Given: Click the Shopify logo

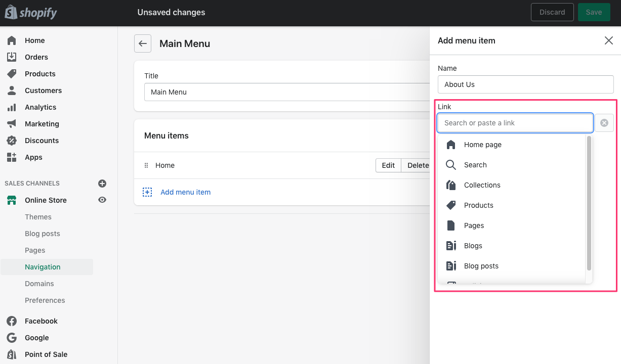Looking at the screenshot, I should [x=30, y=12].
